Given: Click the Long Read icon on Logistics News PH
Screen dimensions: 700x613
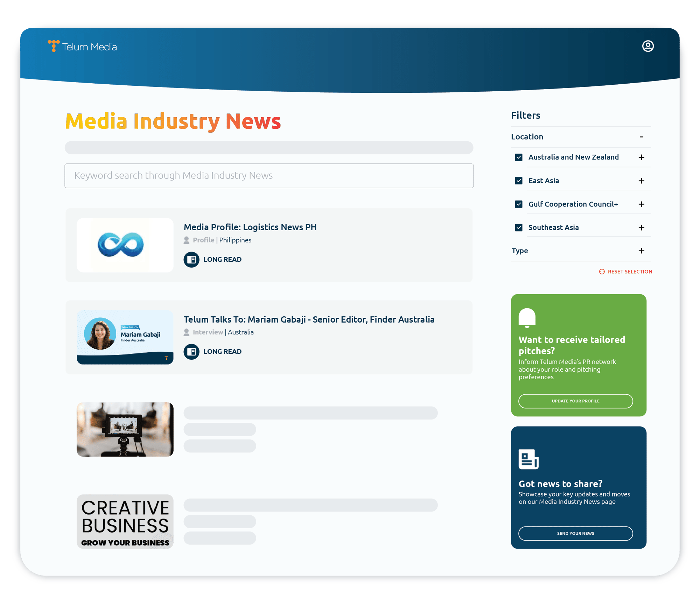Looking at the screenshot, I should tap(191, 259).
